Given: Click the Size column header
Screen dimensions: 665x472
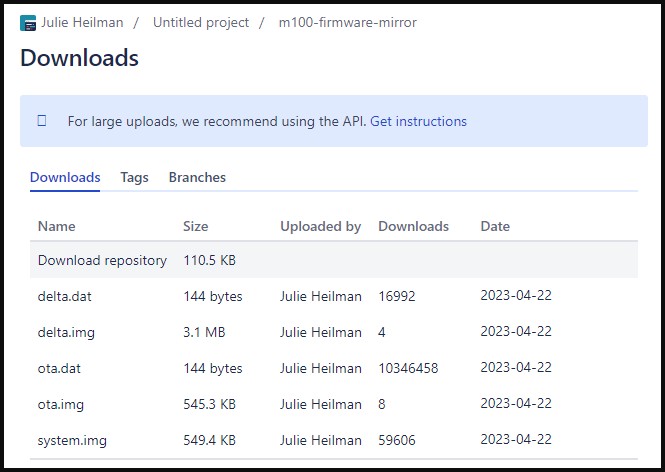Looking at the screenshot, I should pyautogui.click(x=195, y=226).
